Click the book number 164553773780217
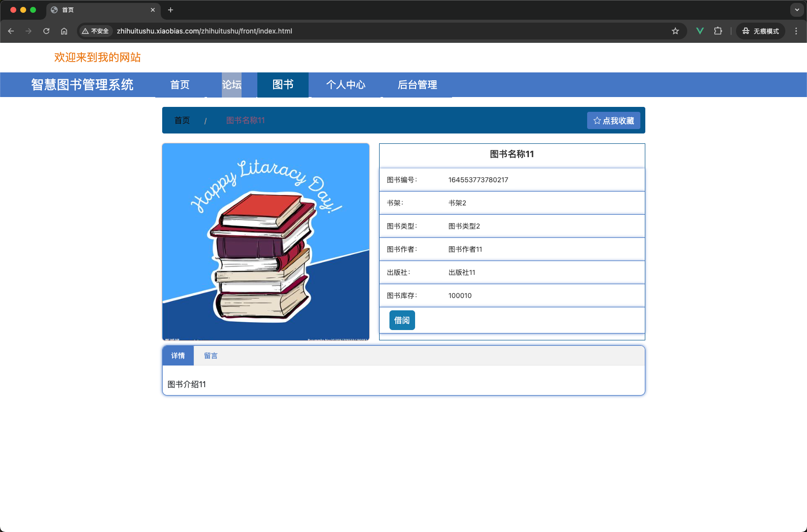The width and height of the screenshot is (807, 532). pos(478,180)
